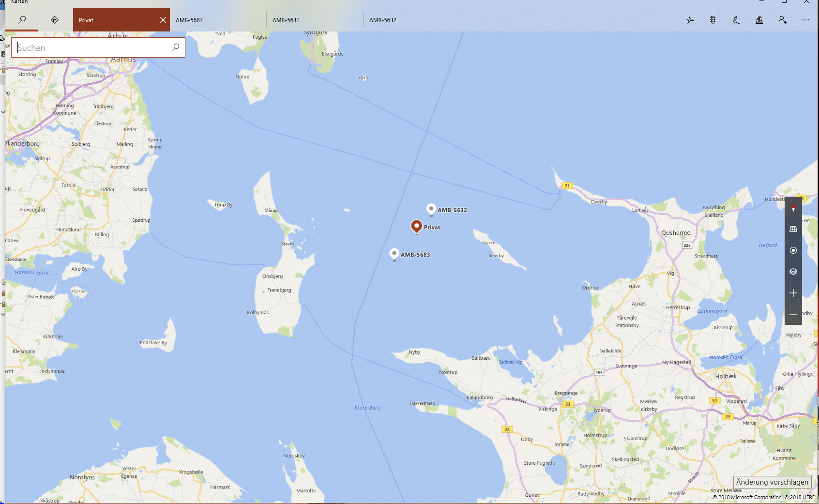Select the red Privat map pin
819x504 pixels.
tap(416, 226)
